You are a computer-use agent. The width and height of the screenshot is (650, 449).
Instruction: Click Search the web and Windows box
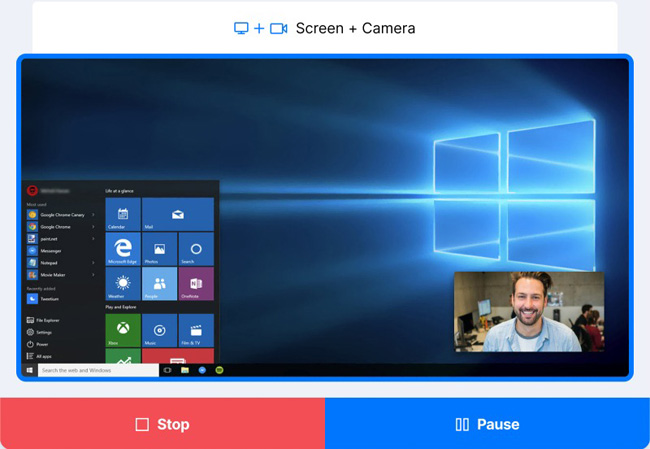tap(98, 370)
